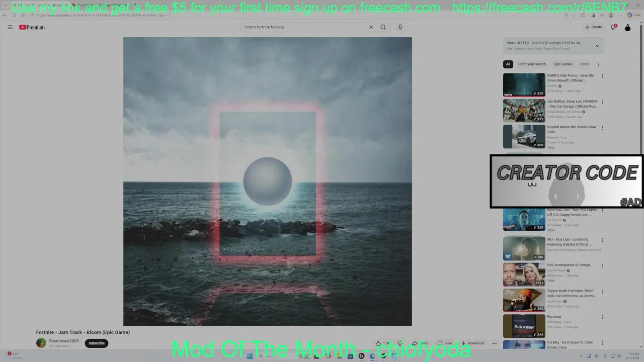Screen dimensions: 644x362
Task: Open options for Pia Mia Do It Again
Action: 602,343
